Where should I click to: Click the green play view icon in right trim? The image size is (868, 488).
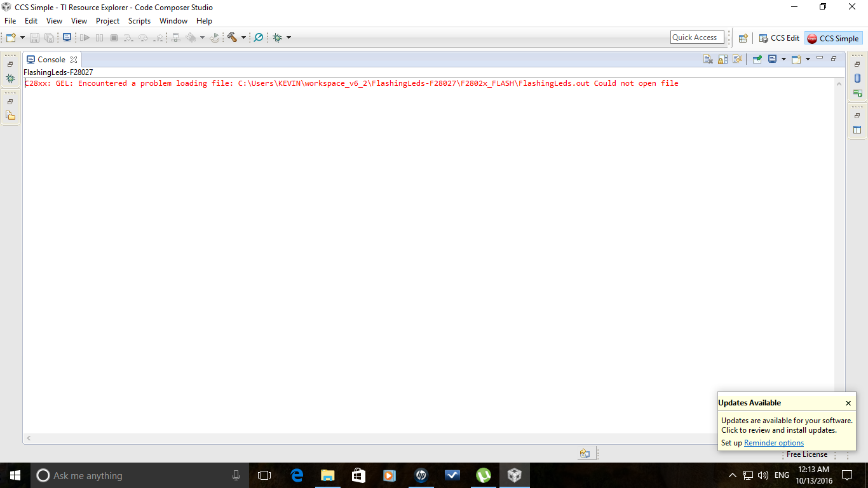[857, 93]
